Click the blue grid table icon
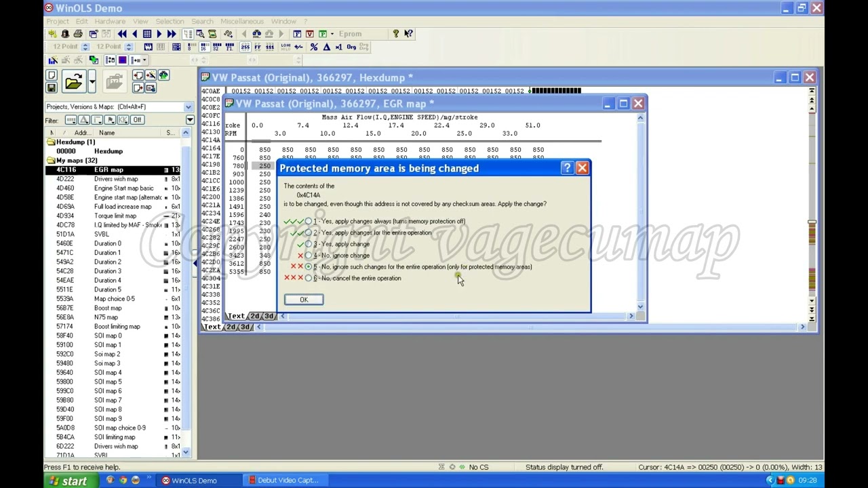 click(x=146, y=34)
